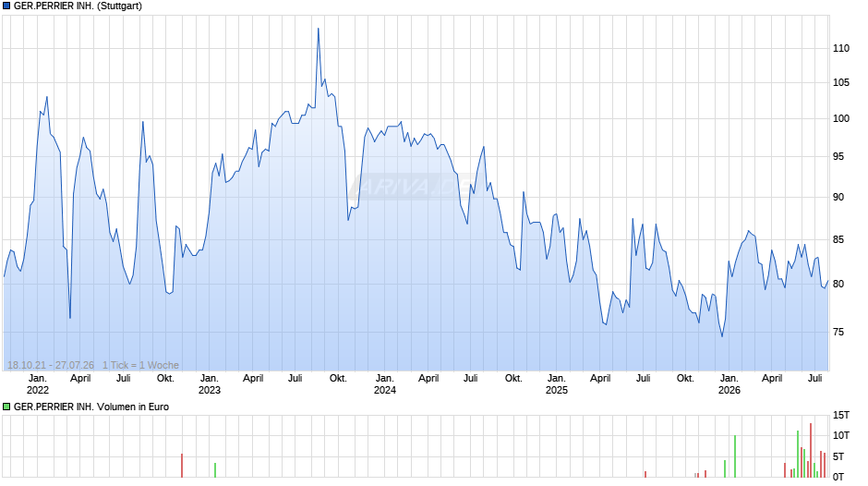Click the 'Jan. 2023' time axis label
This screenshot has width=868, height=486.
(x=210, y=384)
